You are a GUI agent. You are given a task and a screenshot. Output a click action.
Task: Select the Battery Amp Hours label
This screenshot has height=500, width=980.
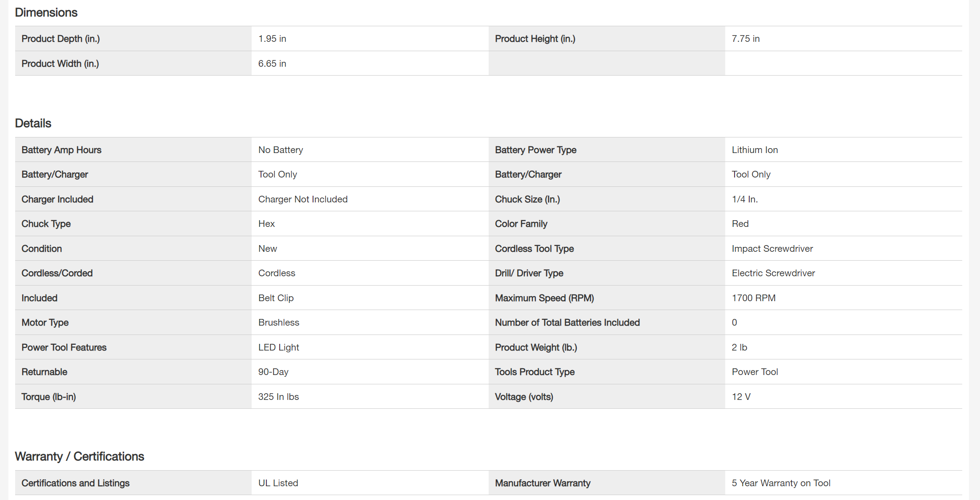(61, 150)
